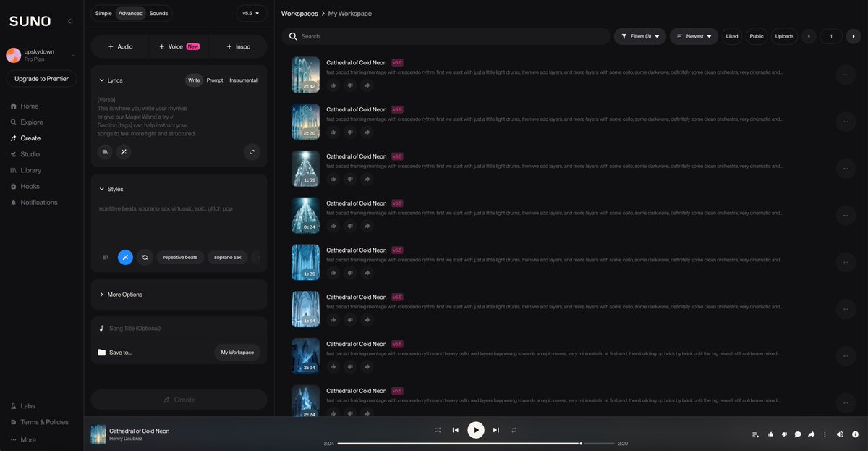Click the refresh style suggestions icon
This screenshot has width=868, height=451.
coord(145,257)
